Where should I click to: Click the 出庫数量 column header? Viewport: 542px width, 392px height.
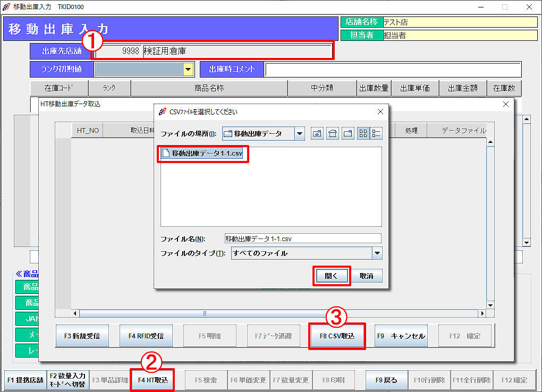pos(374,88)
